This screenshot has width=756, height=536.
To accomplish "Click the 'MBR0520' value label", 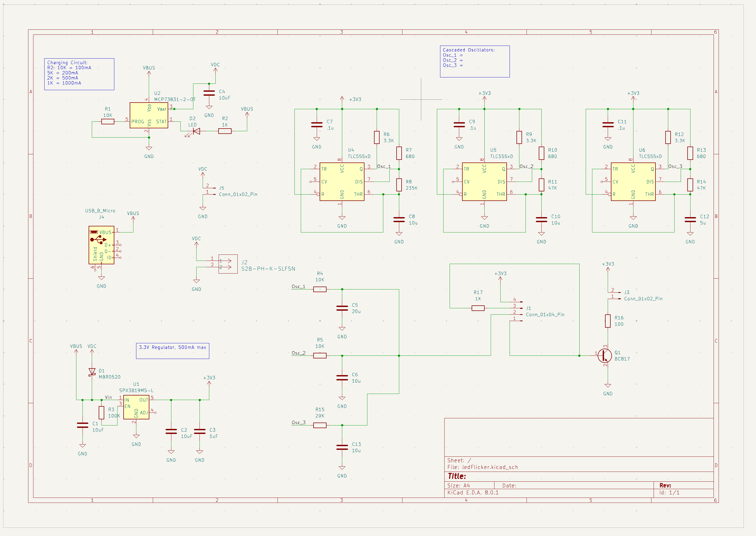I will (109, 377).
